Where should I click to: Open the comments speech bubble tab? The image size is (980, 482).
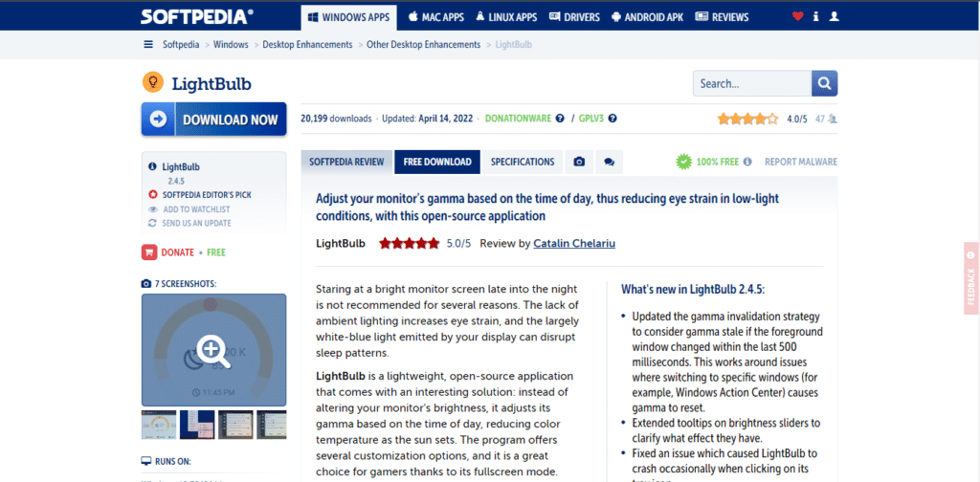tap(609, 163)
